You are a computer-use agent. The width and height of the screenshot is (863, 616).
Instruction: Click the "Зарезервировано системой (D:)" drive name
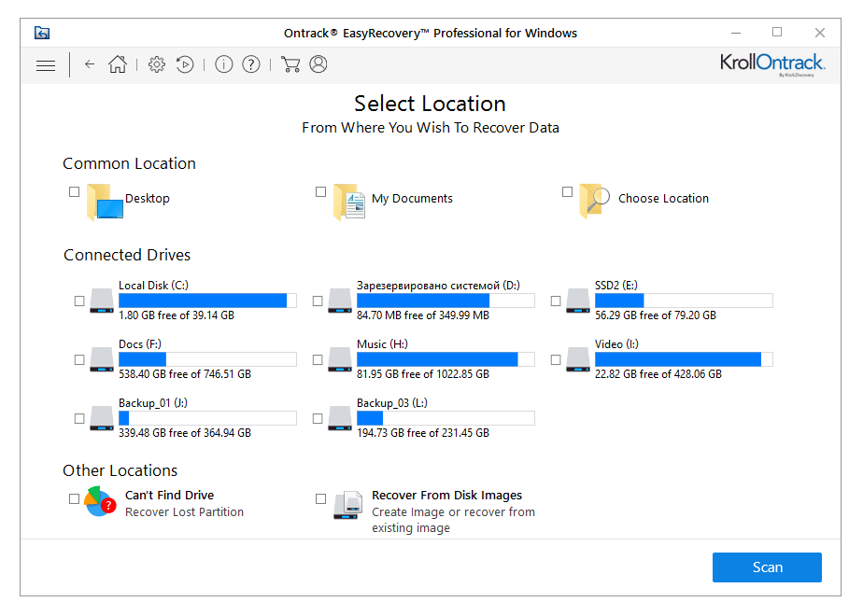coord(439,286)
